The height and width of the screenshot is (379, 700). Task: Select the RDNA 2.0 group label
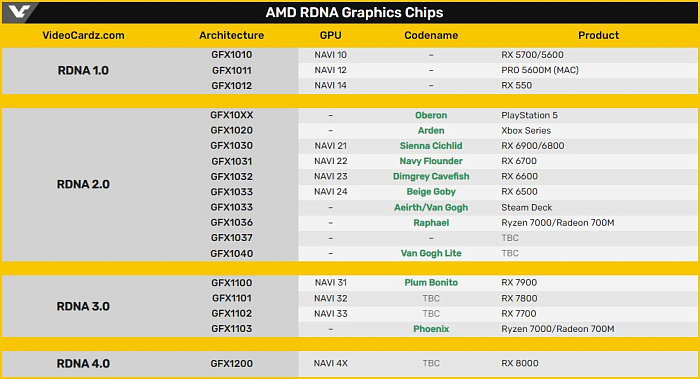click(x=83, y=184)
